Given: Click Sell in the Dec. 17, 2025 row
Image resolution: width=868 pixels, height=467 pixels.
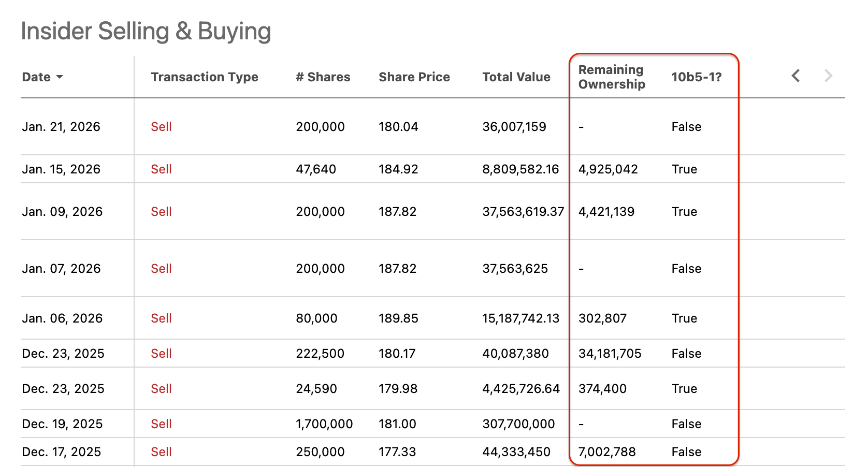Looking at the screenshot, I should click(x=161, y=452).
